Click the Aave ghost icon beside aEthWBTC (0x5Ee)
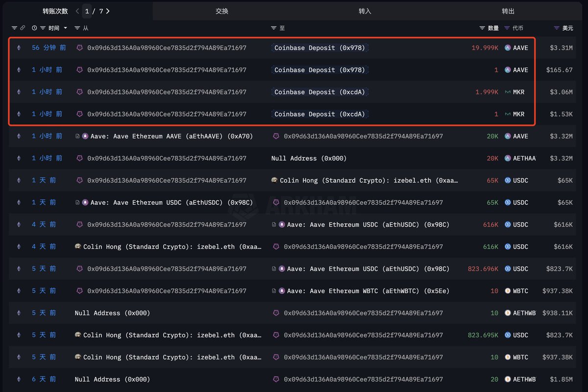Image resolution: width=588 pixels, height=392 pixels. [x=282, y=291]
